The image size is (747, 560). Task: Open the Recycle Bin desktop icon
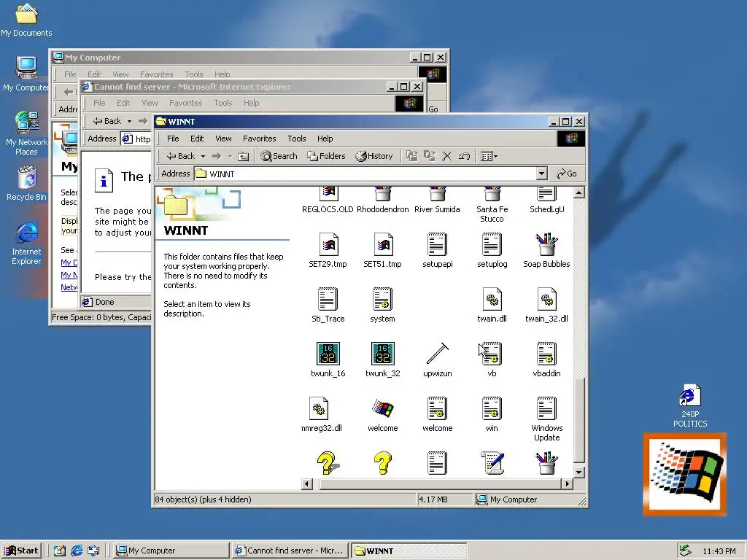point(27,183)
